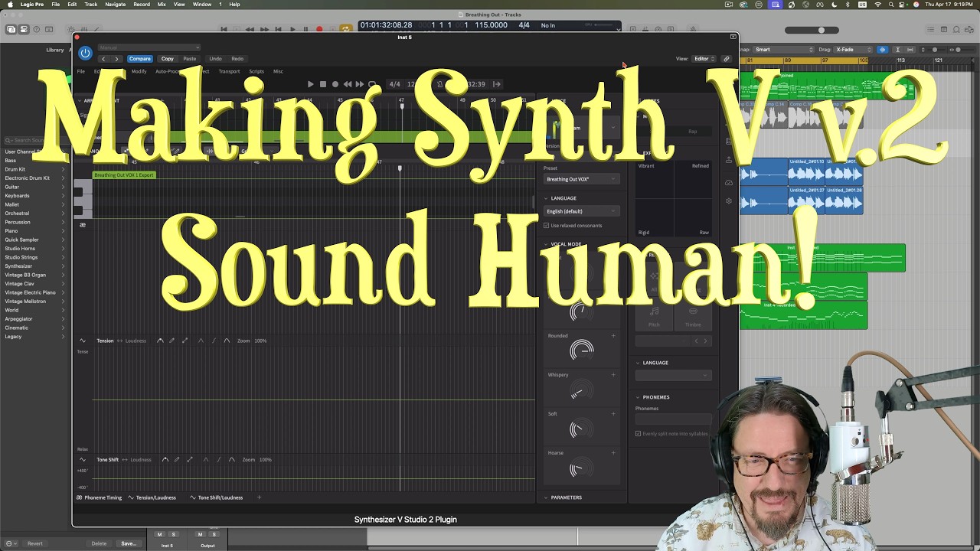Click the plugin link chain icon

pos(727,59)
